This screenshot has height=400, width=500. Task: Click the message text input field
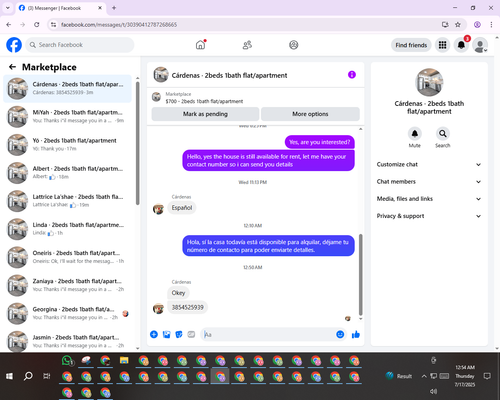click(268, 334)
